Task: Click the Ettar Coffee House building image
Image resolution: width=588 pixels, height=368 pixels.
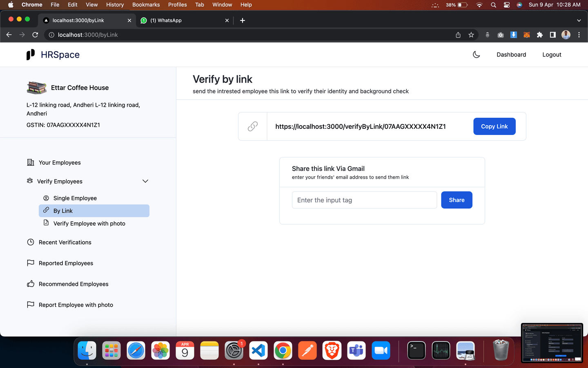Action: [37, 88]
